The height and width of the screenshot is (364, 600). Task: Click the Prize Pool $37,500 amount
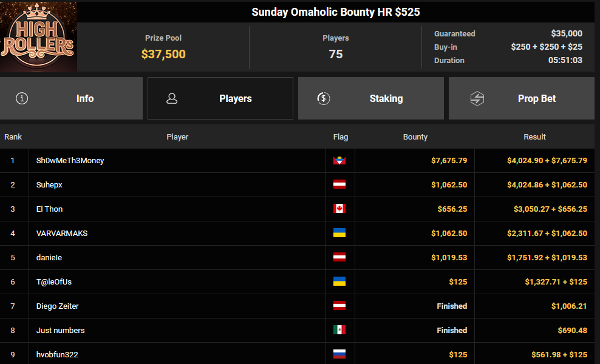163,55
